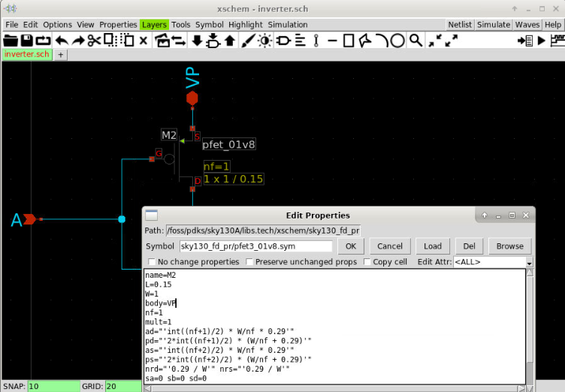565x392 pixels.
Task: Click the Netlist button
Action: [x=460, y=25]
